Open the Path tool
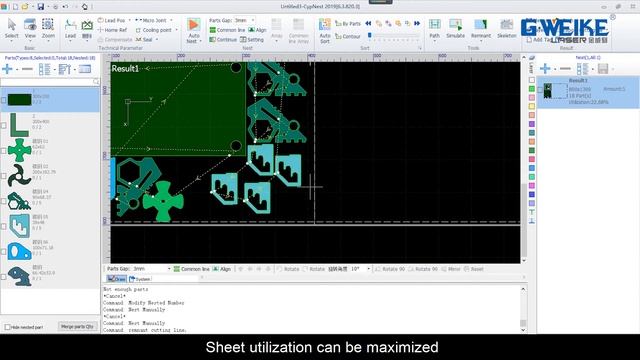 435,28
